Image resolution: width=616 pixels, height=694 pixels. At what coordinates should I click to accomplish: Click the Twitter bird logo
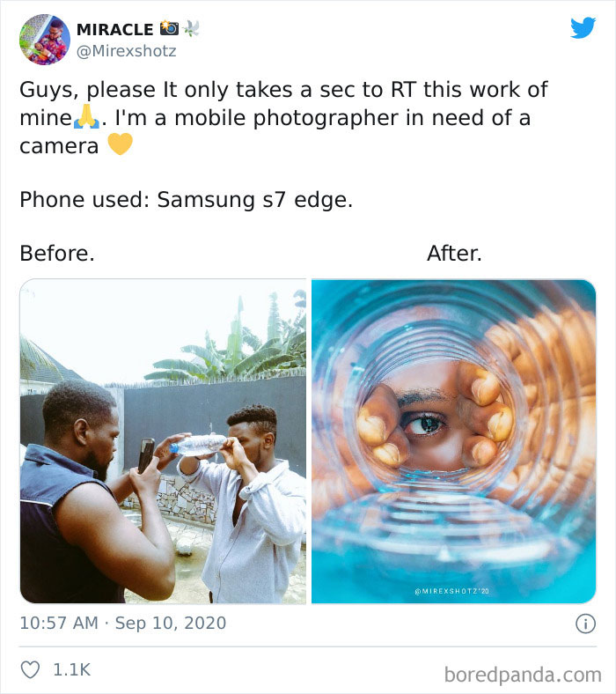583,28
